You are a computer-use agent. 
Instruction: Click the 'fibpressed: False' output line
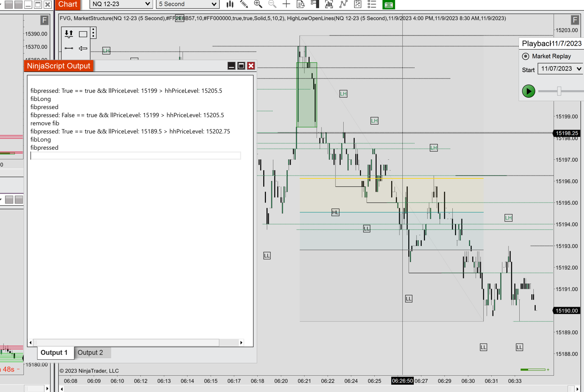click(127, 115)
